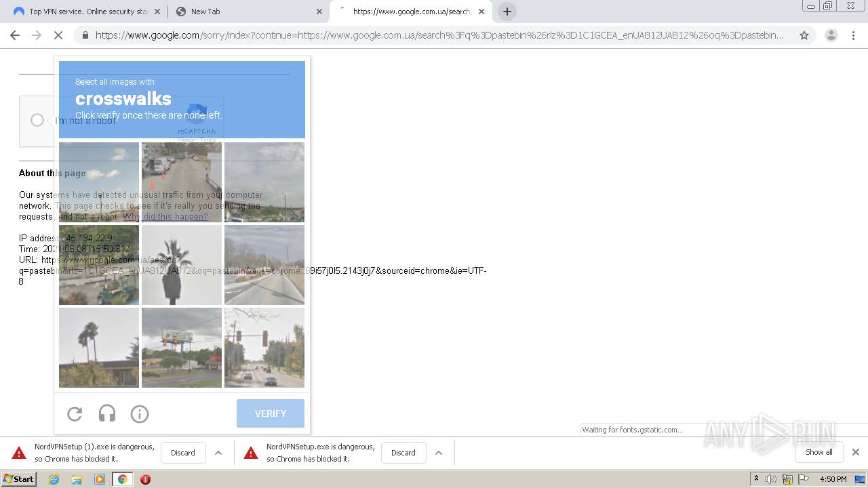Open File Explorer from the taskbar
Screen dimensions: 868x488
tap(77, 479)
